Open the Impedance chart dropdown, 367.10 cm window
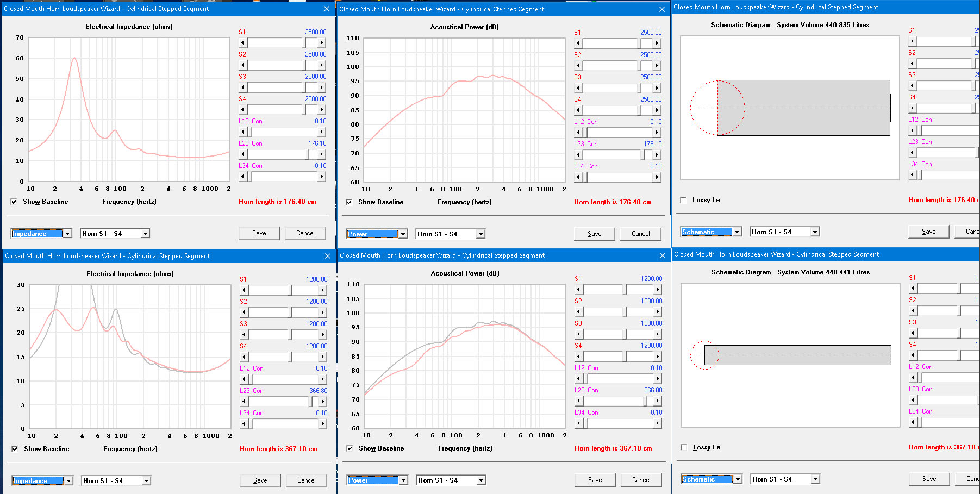This screenshot has height=494, width=980. (68, 481)
